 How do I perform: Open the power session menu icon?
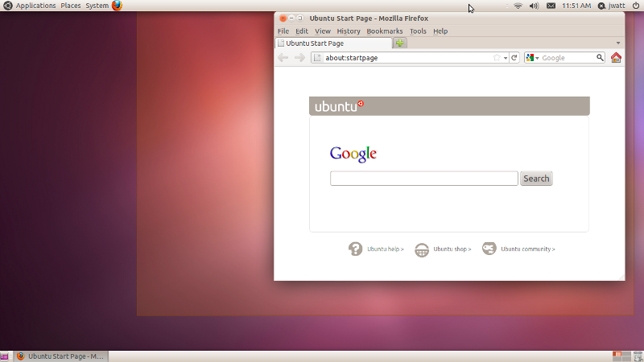click(x=636, y=6)
